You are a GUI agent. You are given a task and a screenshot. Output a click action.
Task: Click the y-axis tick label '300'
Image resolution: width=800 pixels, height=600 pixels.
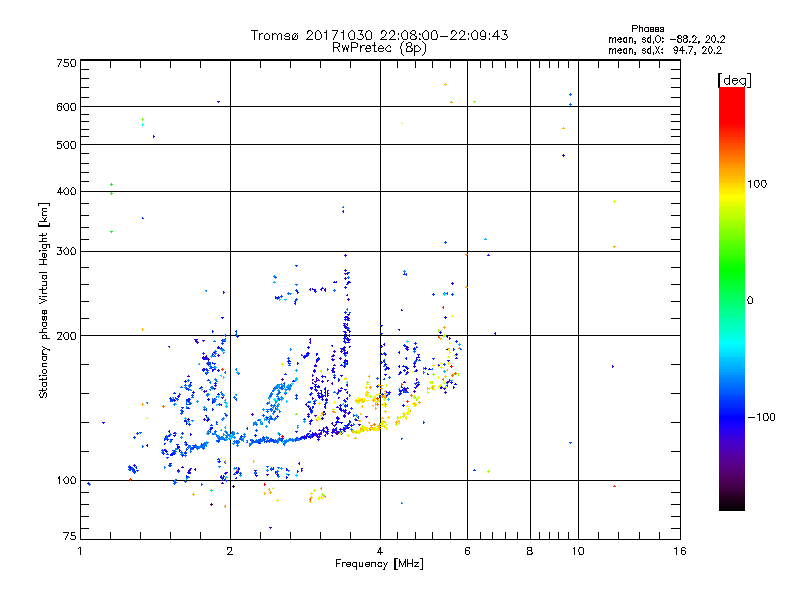[66, 251]
